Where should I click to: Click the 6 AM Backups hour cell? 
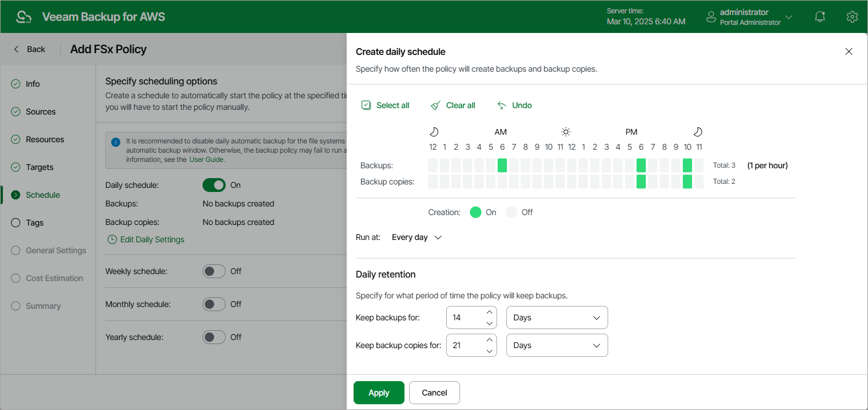click(502, 165)
